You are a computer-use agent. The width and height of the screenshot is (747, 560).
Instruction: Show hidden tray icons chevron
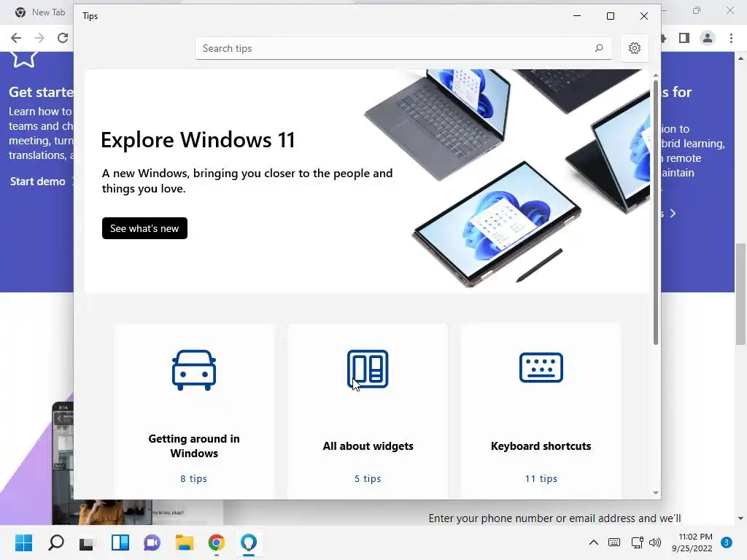tap(594, 542)
